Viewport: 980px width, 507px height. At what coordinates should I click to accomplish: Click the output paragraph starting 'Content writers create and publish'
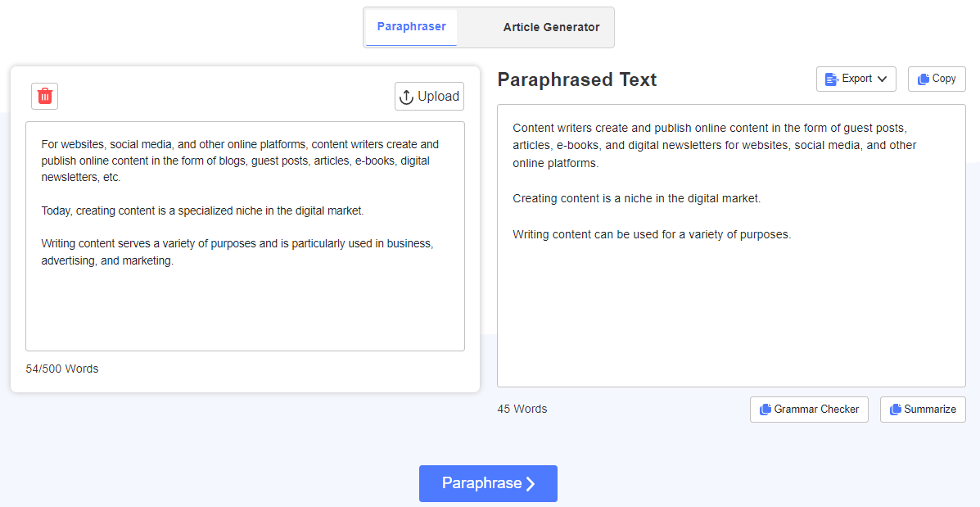pyautogui.click(x=715, y=146)
